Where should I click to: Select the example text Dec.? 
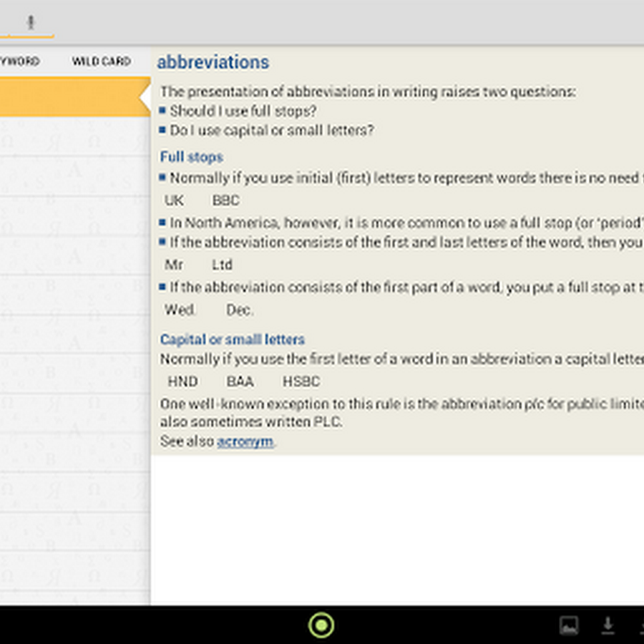tap(240, 310)
